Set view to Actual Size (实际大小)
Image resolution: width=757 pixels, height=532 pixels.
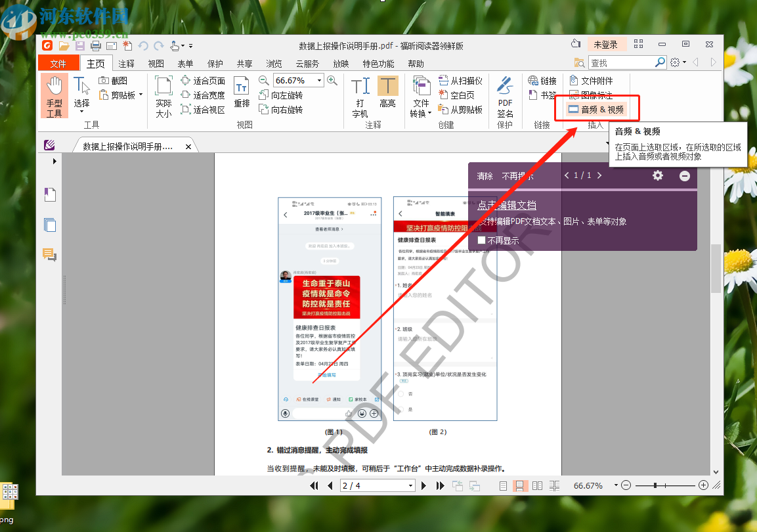[x=163, y=97]
